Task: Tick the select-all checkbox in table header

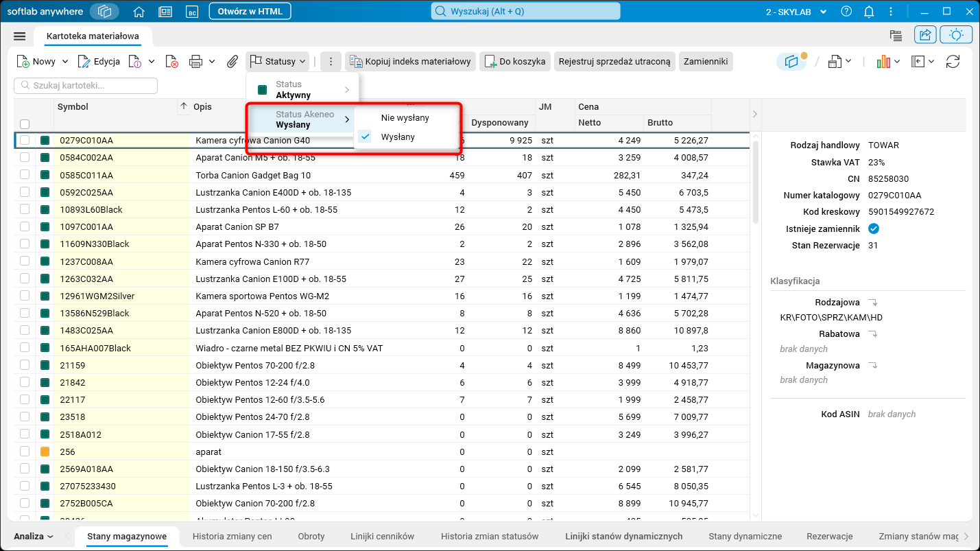Action: click(x=25, y=124)
